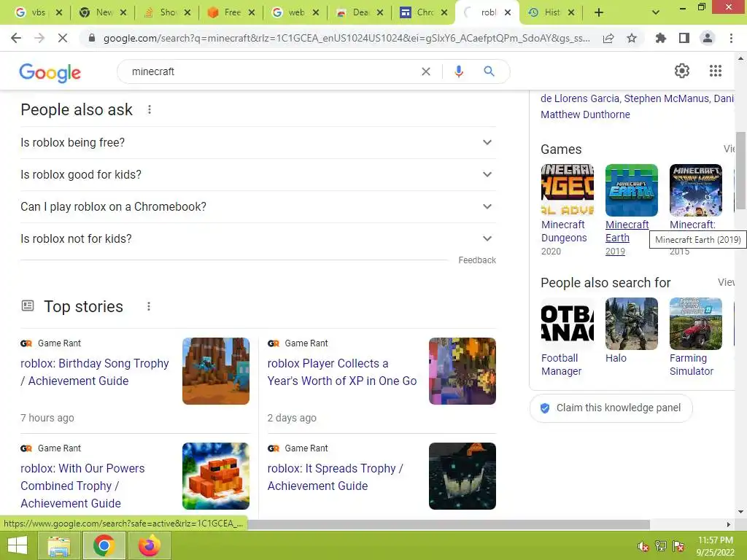Bookmark this page with the star icon
This screenshot has height=560, width=747.
(632, 38)
